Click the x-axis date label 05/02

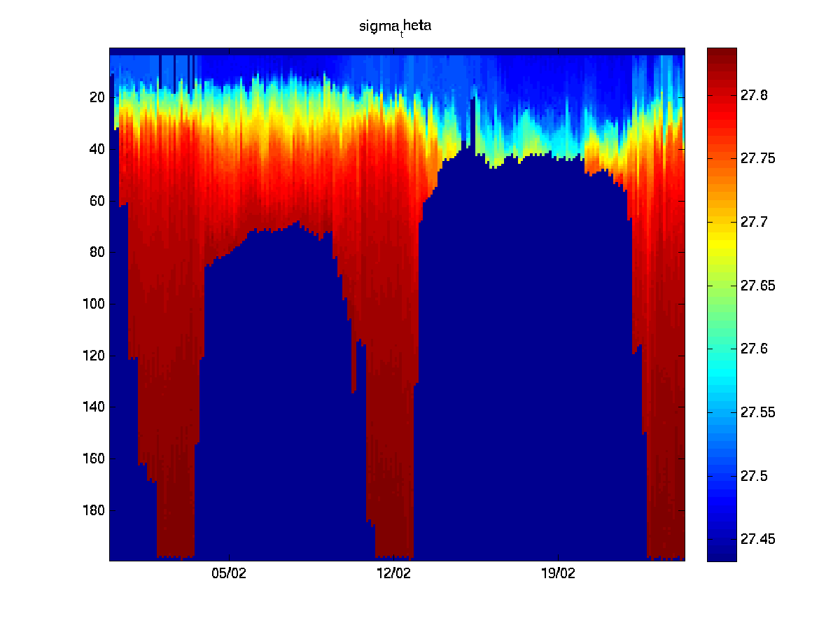229,574
